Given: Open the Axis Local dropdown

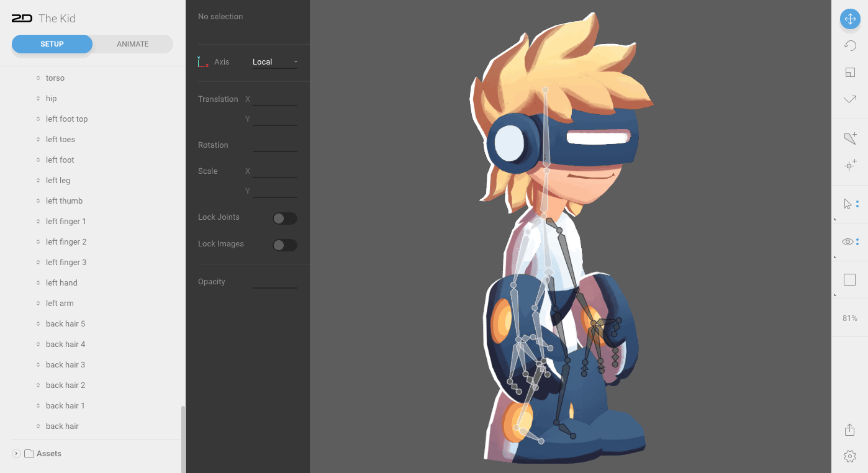Looking at the screenshot, I should click(x=275, y=62).
